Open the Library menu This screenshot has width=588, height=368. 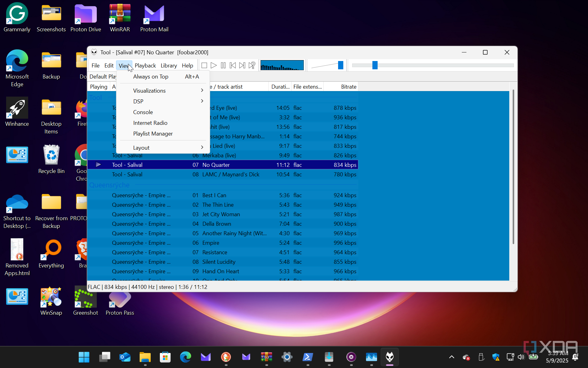169,65
